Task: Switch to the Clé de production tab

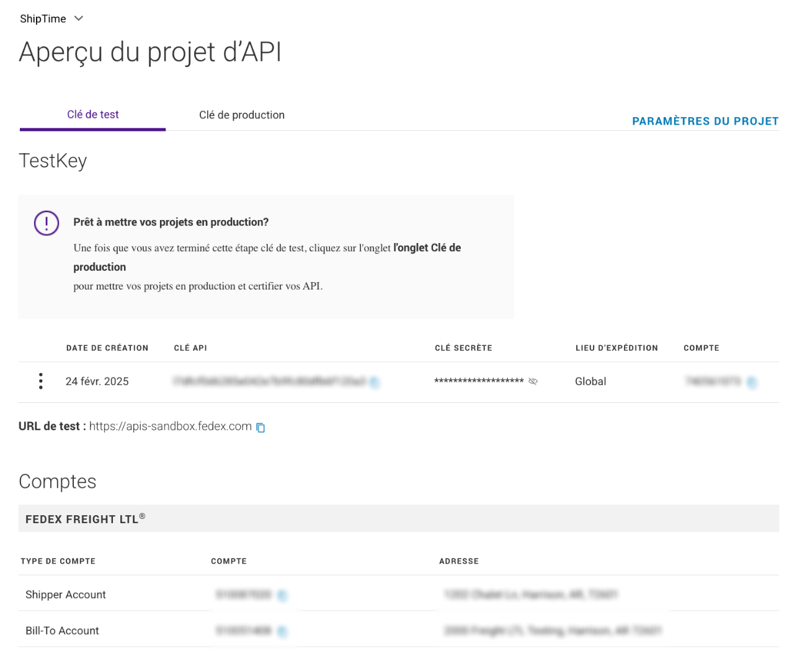Action: pyautogui.click(x=242, y=115)
